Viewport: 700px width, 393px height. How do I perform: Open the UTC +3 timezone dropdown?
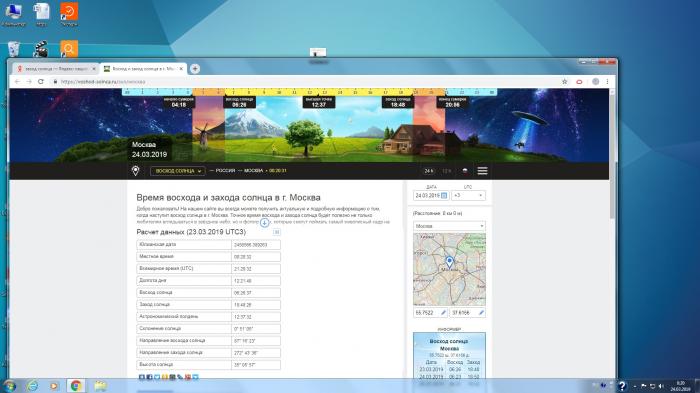click(x=468, y=196)
